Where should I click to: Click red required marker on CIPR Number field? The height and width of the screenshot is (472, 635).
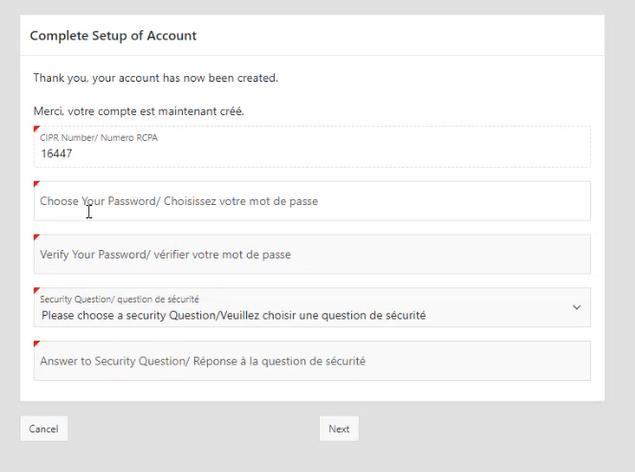(x=37, y=129)
